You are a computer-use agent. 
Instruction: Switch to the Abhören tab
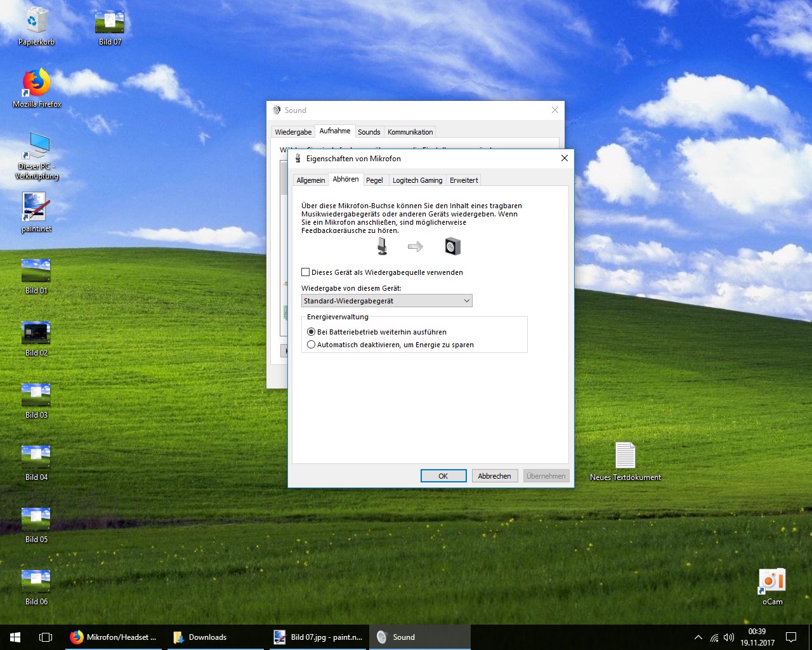point(346,179)
